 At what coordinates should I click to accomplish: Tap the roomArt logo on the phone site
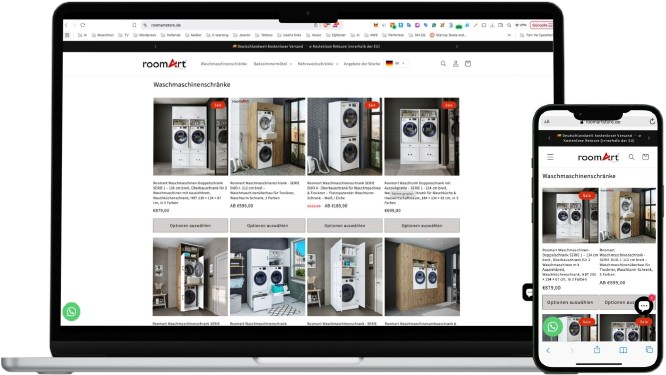tap(598, 157)
